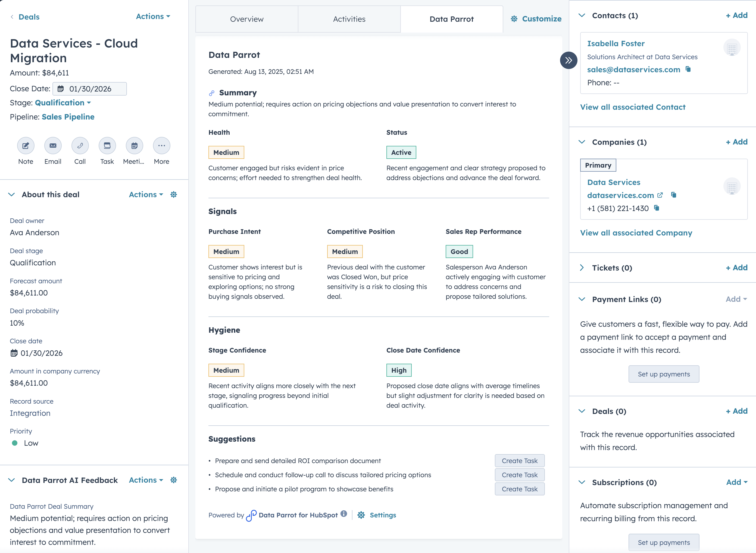This screenshot has width=756, height=553.
Task: Click the More actions icon
Action: tap(161, 146)
